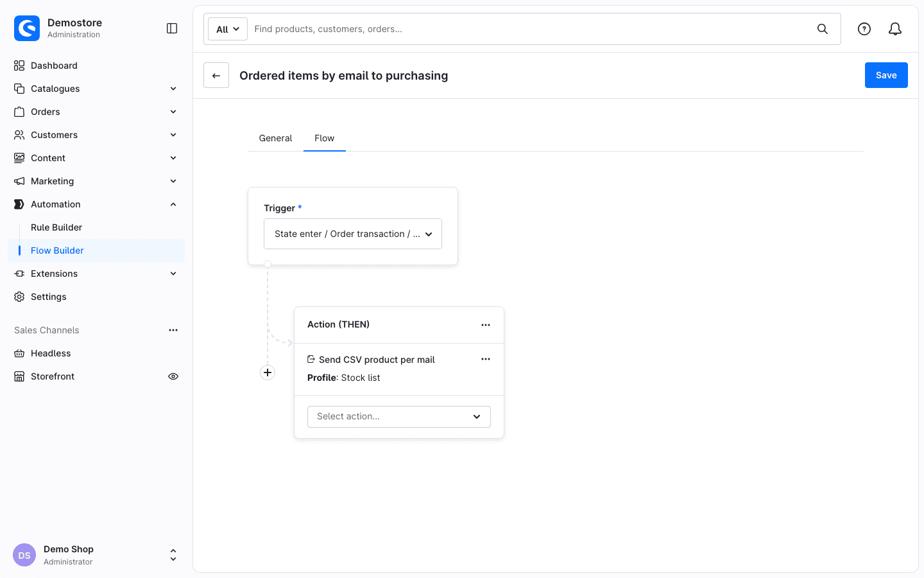Click the Demostore logo icon
The image size is (924, 578).
pyautogui.click(x=27, y=28)
